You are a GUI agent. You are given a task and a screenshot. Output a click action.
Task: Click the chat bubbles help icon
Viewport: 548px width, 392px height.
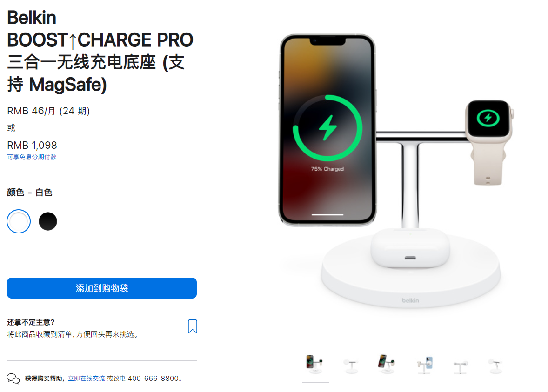coord(13,379)
